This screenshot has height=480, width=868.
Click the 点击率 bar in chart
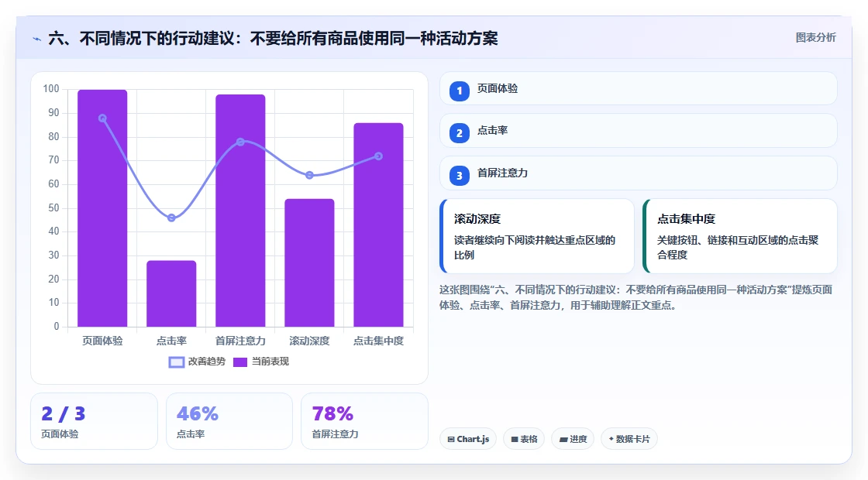171,293
